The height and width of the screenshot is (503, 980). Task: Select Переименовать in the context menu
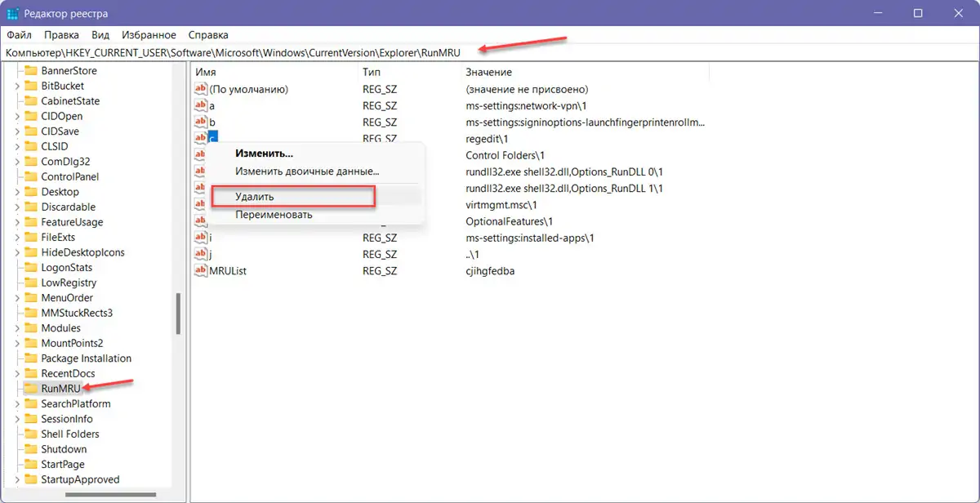tap(274, 215)
